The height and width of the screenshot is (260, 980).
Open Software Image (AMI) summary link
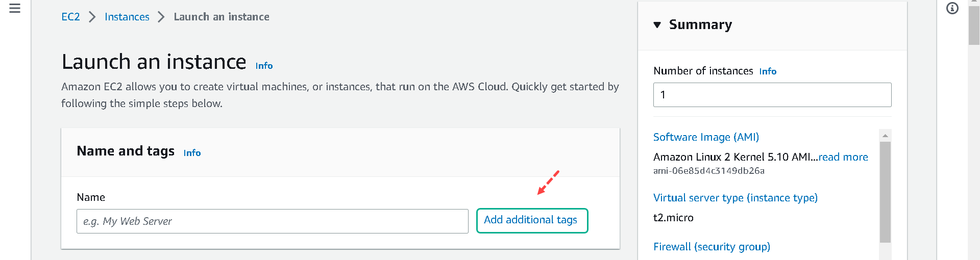click(x=706, y=137)
